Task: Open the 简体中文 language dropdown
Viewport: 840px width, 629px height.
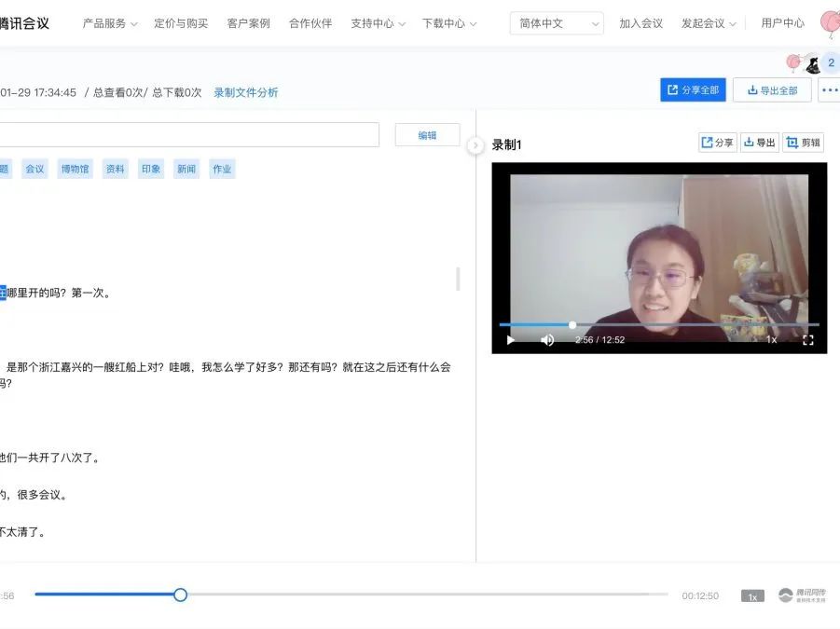Action: [x=557, y=23]
